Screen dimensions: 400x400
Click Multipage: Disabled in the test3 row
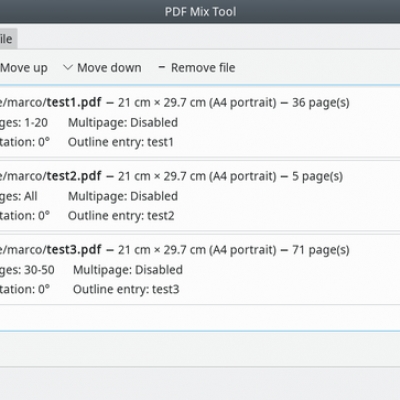pyautogui.click(x=128, y=270)
